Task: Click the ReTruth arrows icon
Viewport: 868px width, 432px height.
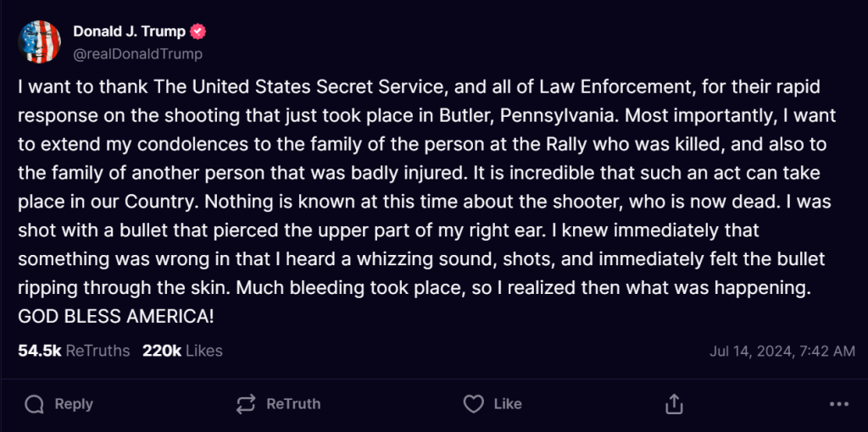Action: pos(246,404)
